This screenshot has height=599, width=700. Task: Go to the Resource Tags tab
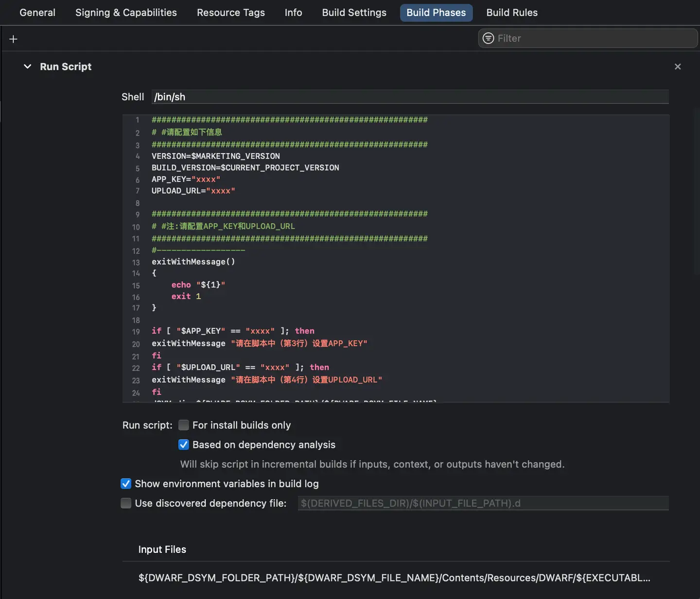click(230, 13)
